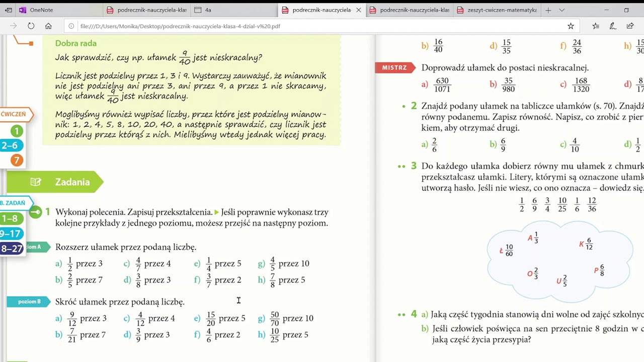Screen dimensions: 644x362
Task: Select first podrecznik-nauczyciela tab beside OneNote
Action: pos(147,10)
